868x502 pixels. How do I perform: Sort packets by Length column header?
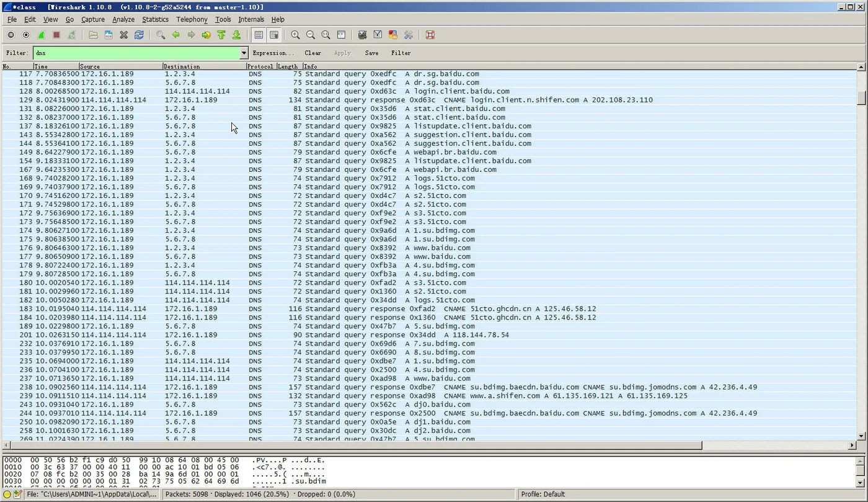[288, 66]
